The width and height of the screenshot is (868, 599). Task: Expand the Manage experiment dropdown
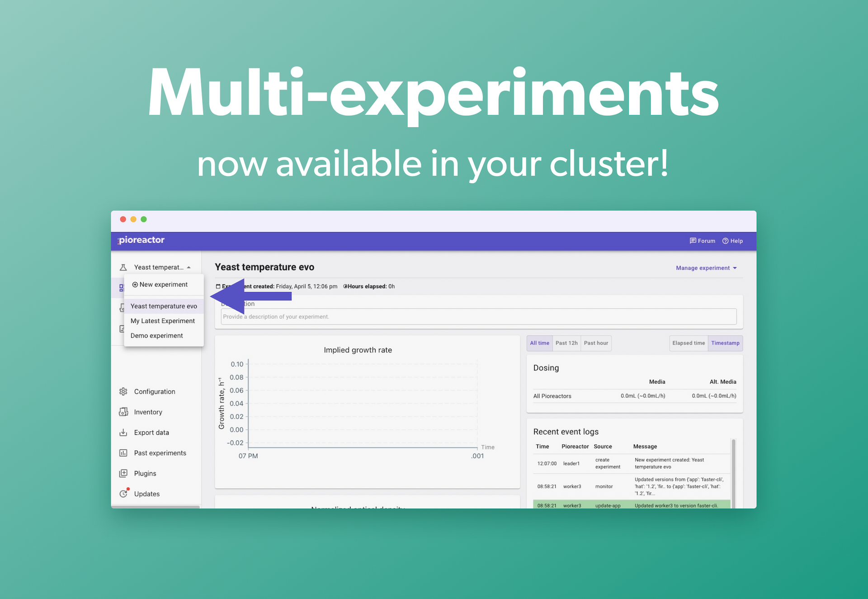click(x=706, y=268)
